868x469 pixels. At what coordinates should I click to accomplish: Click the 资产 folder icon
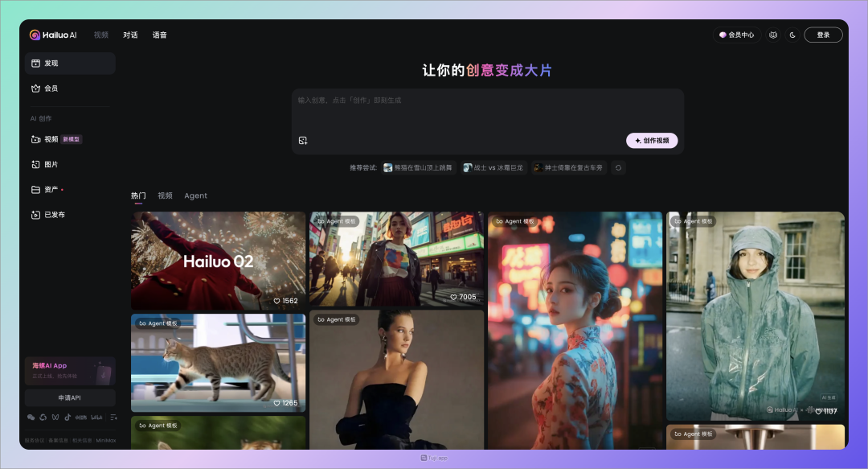pos(35,190)
